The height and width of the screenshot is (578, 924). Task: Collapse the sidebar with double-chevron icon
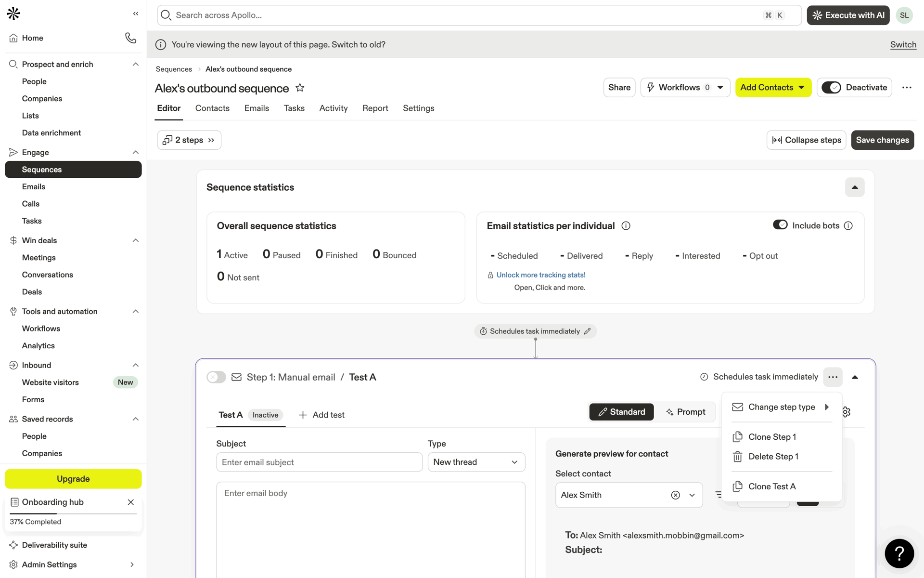click(x=136, y=13)
